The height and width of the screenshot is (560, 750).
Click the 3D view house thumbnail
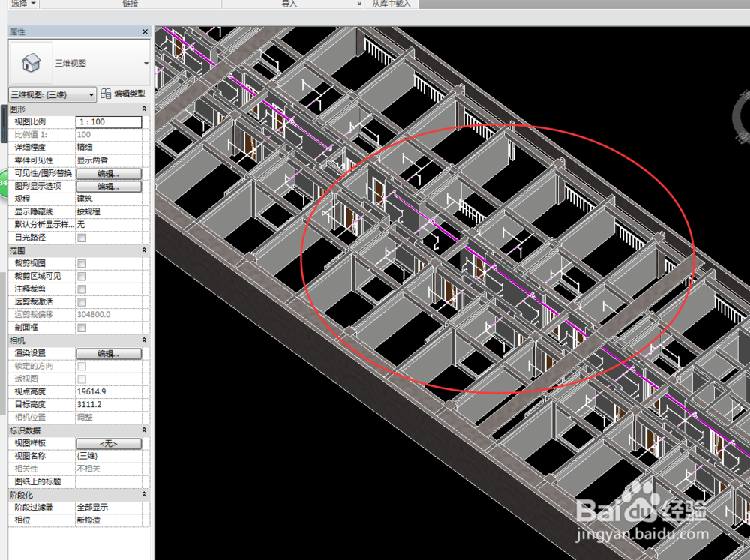(31, 63)
